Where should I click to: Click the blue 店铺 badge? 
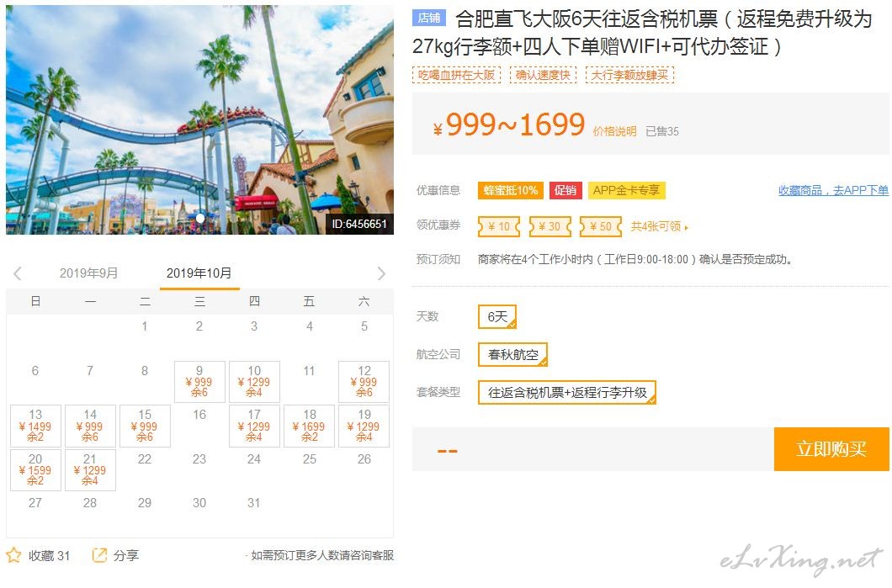tap(429, 19)
